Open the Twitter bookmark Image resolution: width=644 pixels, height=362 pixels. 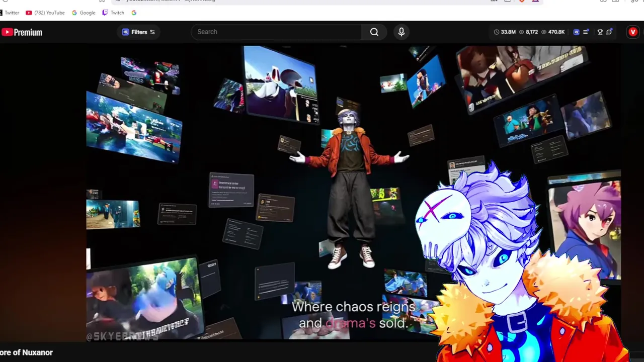click(10, 13)
